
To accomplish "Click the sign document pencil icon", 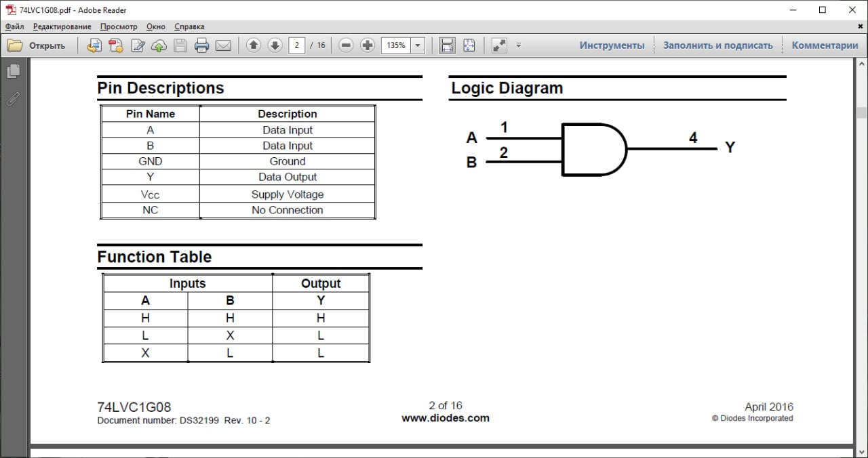I will pos(138,45).
